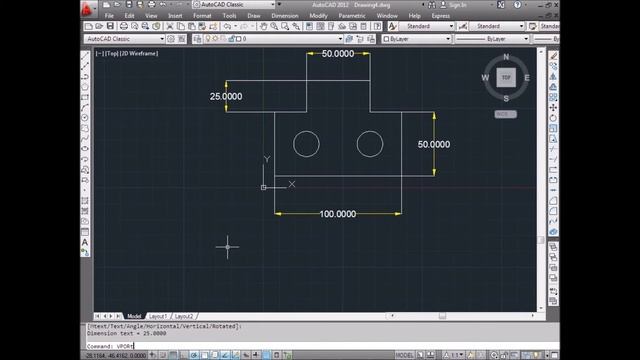This screenshot has height=360, width=640.
Task: Open Layer Properties Manager
Action: coord(198,39)
